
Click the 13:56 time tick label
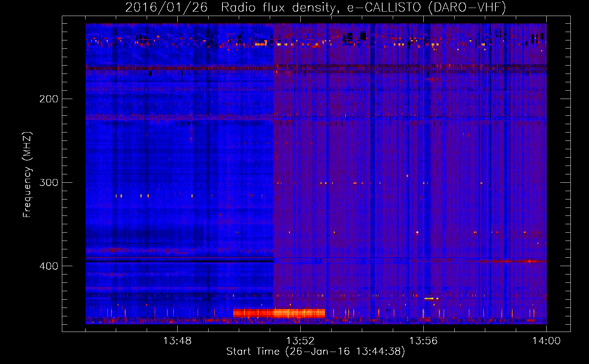tap(423, 341)
